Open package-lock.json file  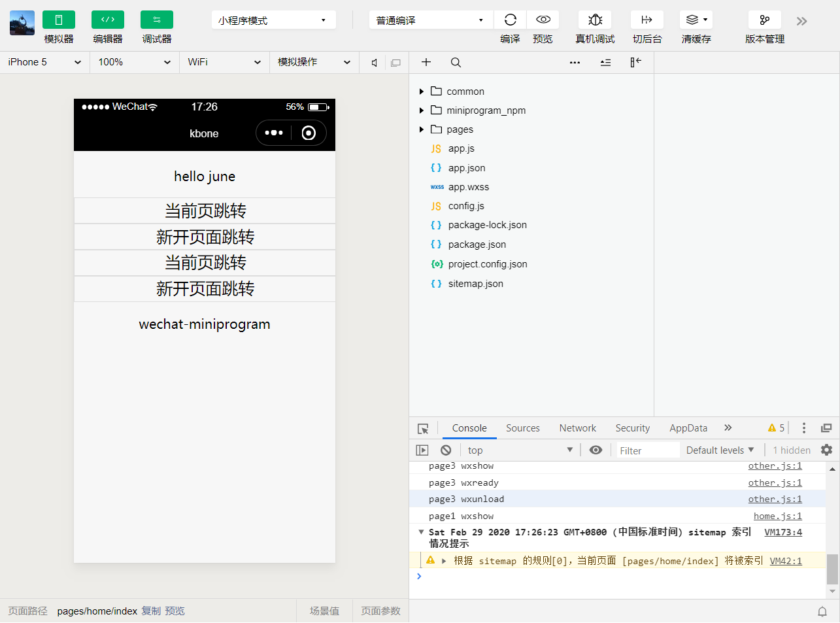point(488,225)
